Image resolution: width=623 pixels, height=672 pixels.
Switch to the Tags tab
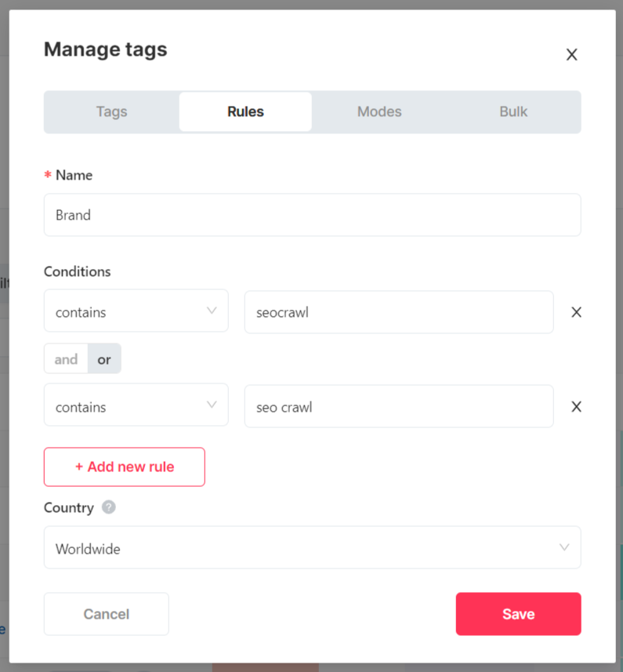pyautogui.click(x=110, y=111)
